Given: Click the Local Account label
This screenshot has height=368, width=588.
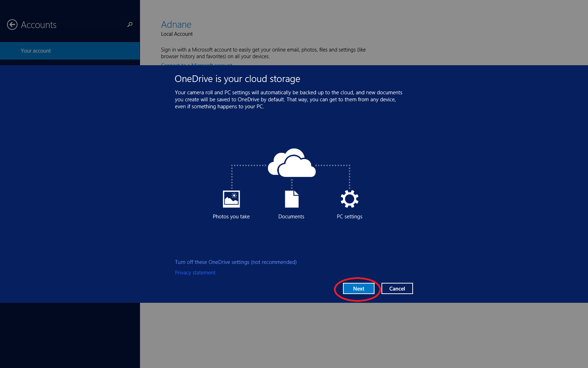Looking at the screenshot, I should 177,34.
